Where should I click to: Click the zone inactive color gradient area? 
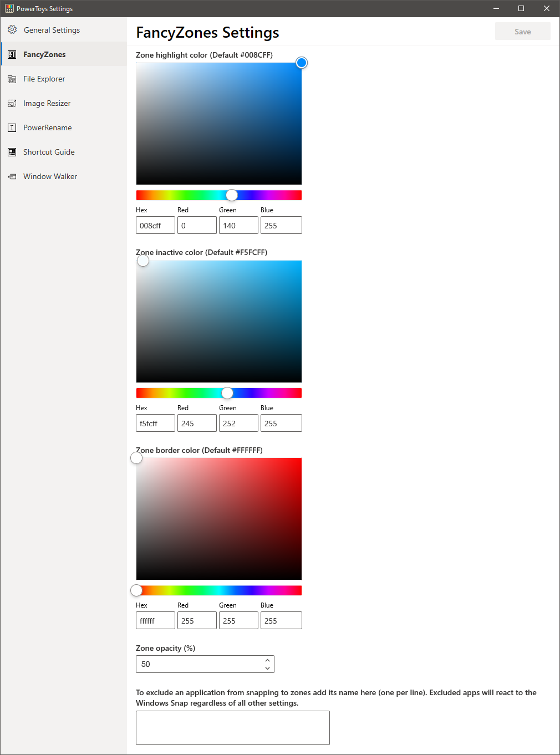[218, 322]
